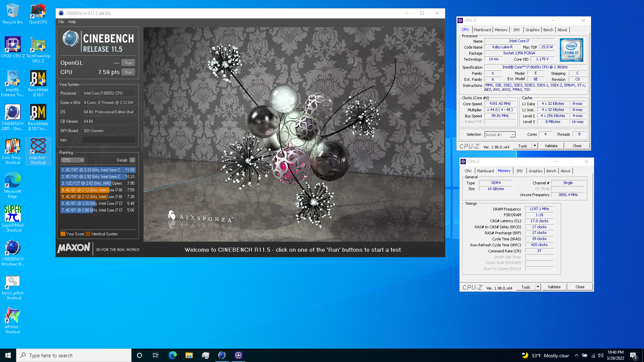
Task: Switch to About tab in top CPU-Z
Action: tap(562, 30)
